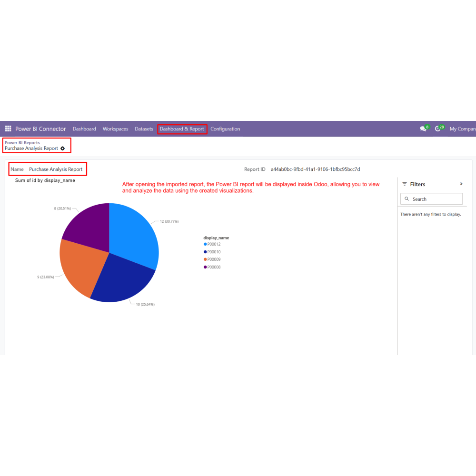The width and height of the screenshot is (476, 476).
Task: Go to the Datasets menu
Action: [144, 129]
